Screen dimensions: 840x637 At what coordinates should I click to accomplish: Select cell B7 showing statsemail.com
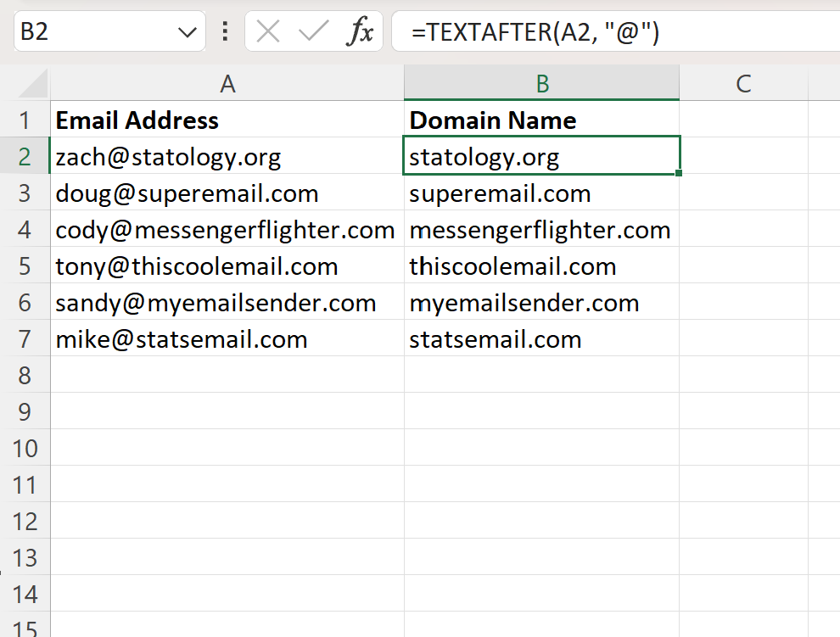point(541,338)
